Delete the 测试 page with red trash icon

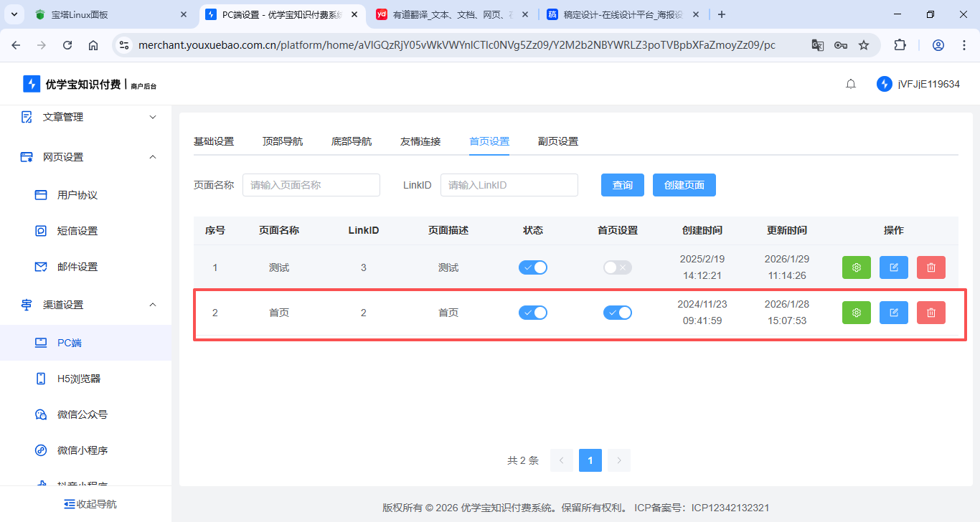coord(930,267)
